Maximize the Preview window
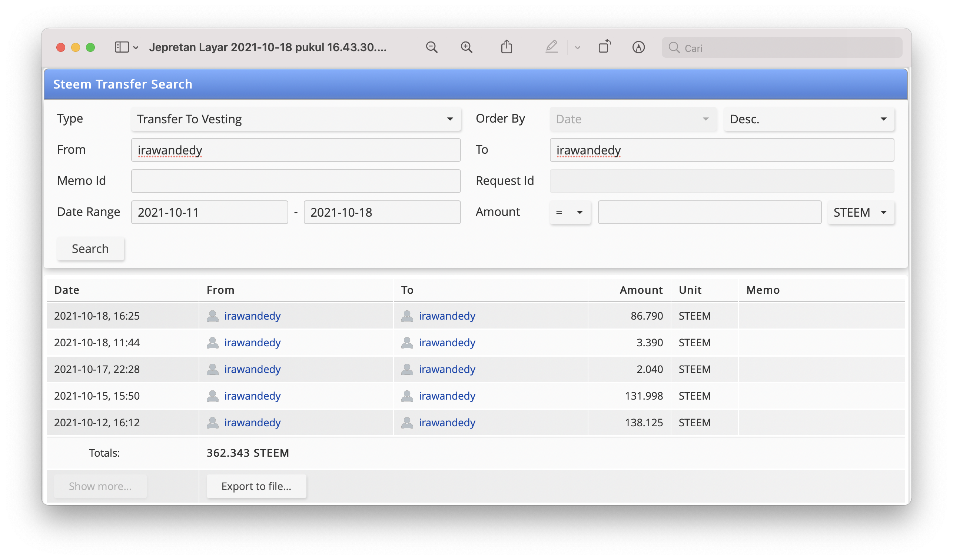953x560 pixels. point(90,47)
